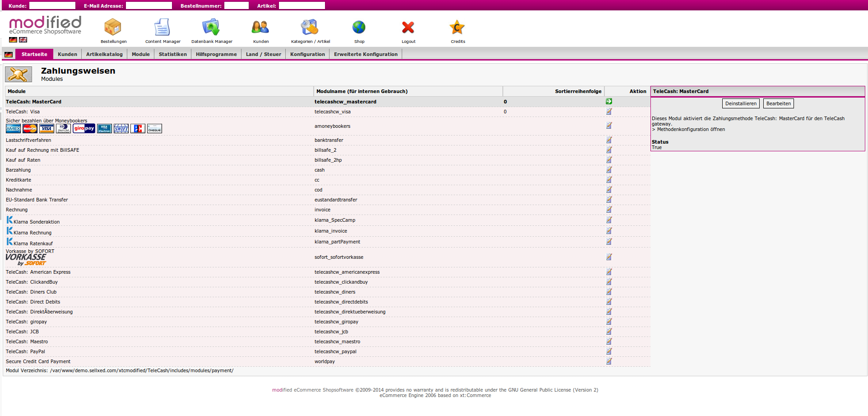Click the Deinstallieren button
868x416 pixels.
pos(741,103)
